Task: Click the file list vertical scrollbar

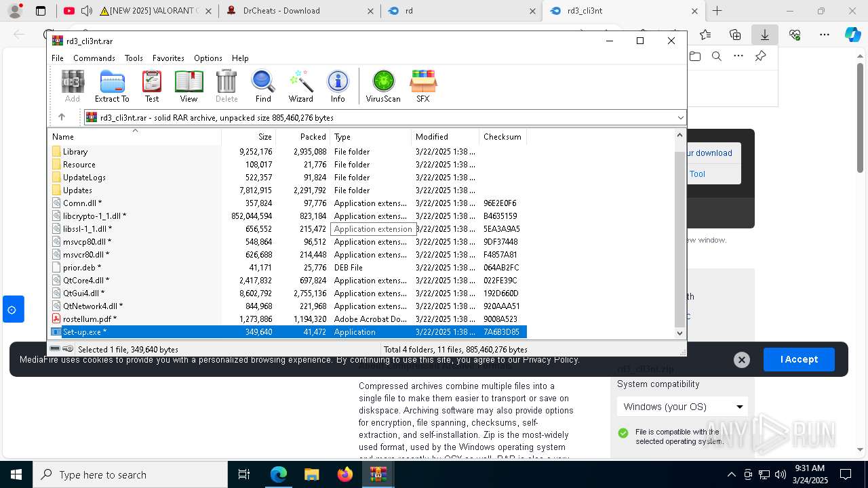Action: [x=680, y=239]
